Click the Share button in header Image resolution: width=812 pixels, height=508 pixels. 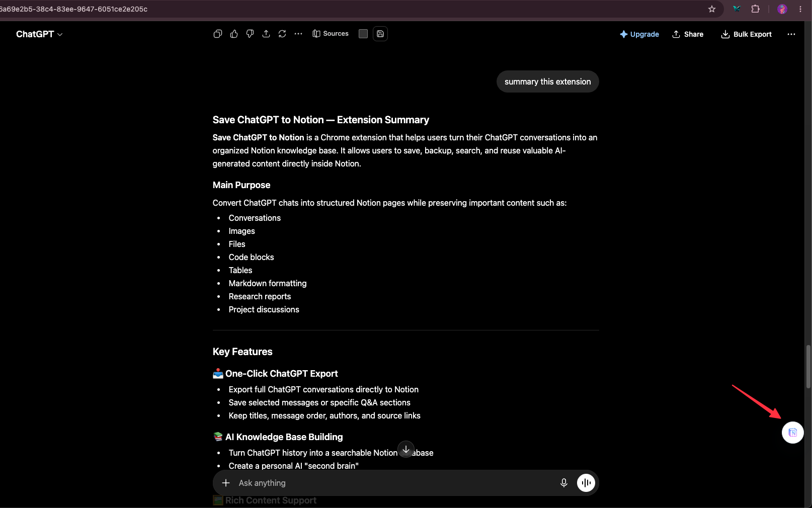688,34
